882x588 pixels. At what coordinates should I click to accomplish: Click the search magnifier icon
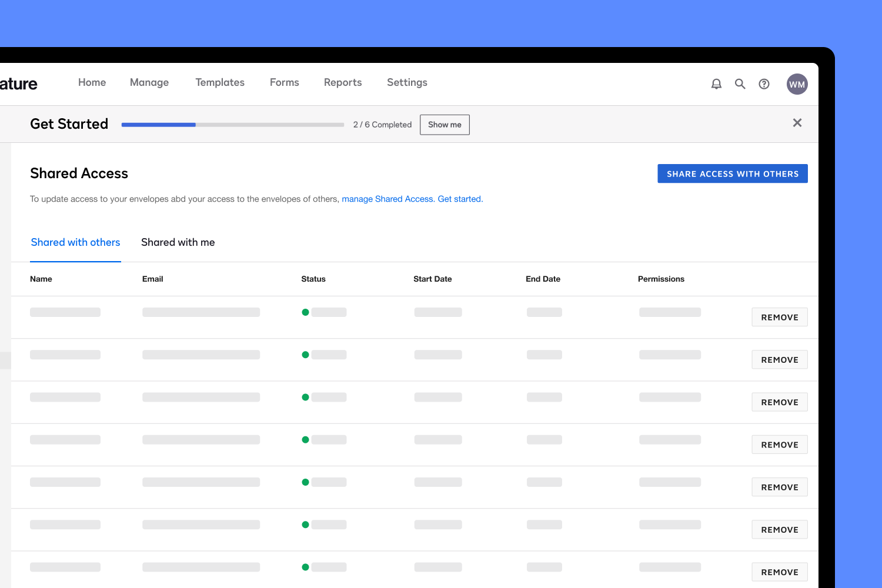(x=740, y=83)
